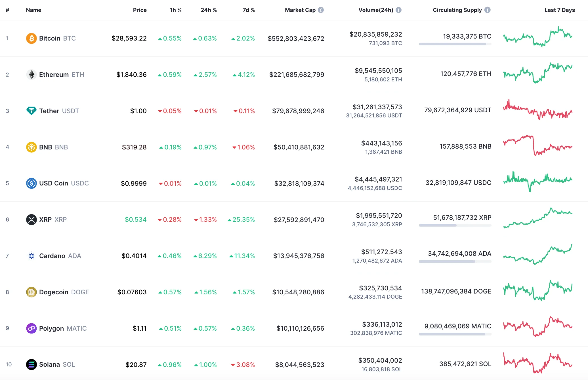The image size is (588, 380).
Task: Open the Market Cap info tooltip
Action: (x=321, y=10)
